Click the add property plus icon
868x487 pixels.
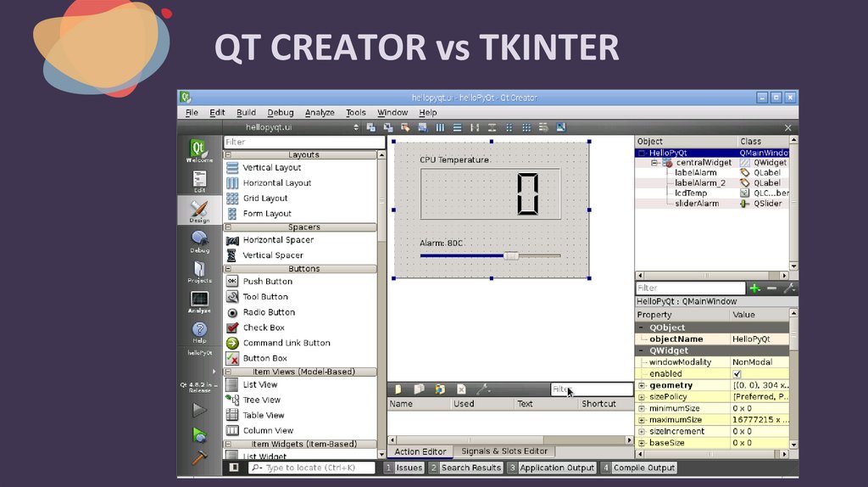tap(754, 288)
